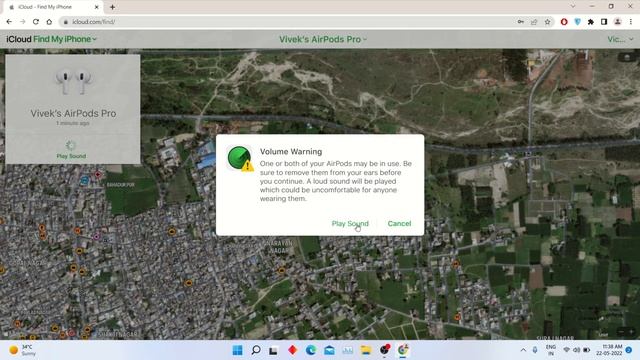640x360 pixels.
Task: Open the Opera red extension icon
Action: coord(564,22)
